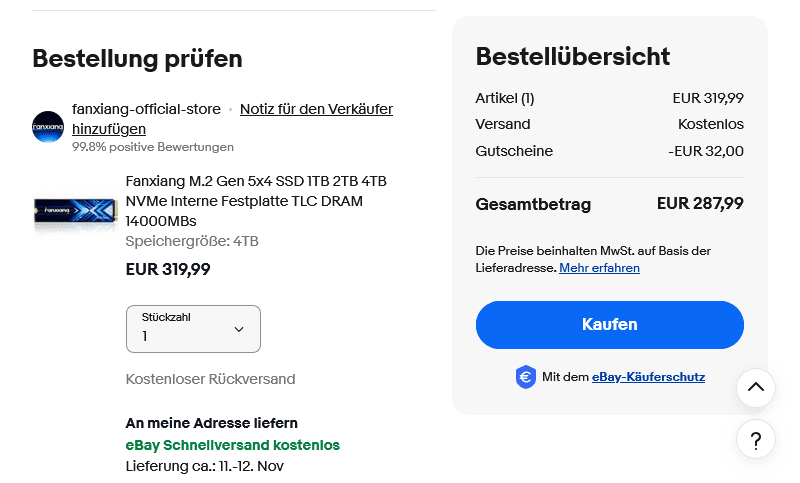The width and height of the screenshot is (800, 483).
Task: Click the eBay buyer protection shield icon
Action: pos(526,377)
